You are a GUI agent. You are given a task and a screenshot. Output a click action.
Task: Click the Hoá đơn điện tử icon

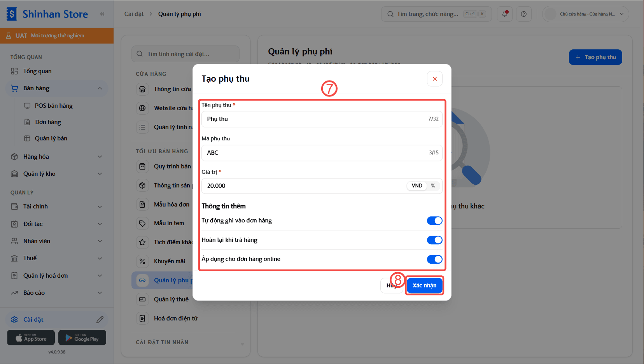(142, 318)
